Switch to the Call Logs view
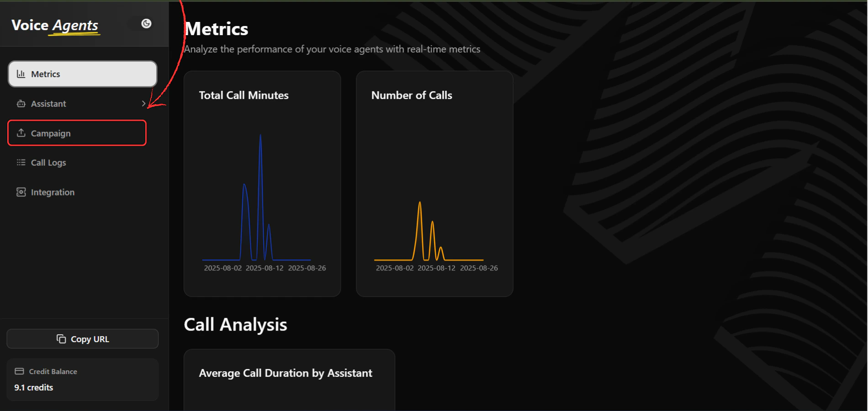Viewport: 868px width, 411px height. click(48, 162)
